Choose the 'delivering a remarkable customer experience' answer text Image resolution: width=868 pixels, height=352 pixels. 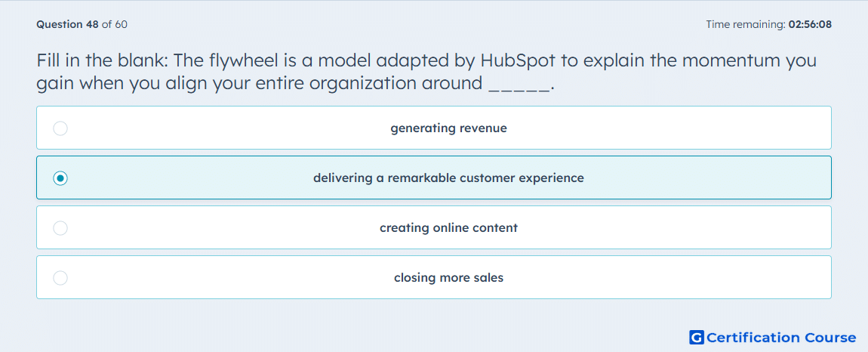click(448, 178)
